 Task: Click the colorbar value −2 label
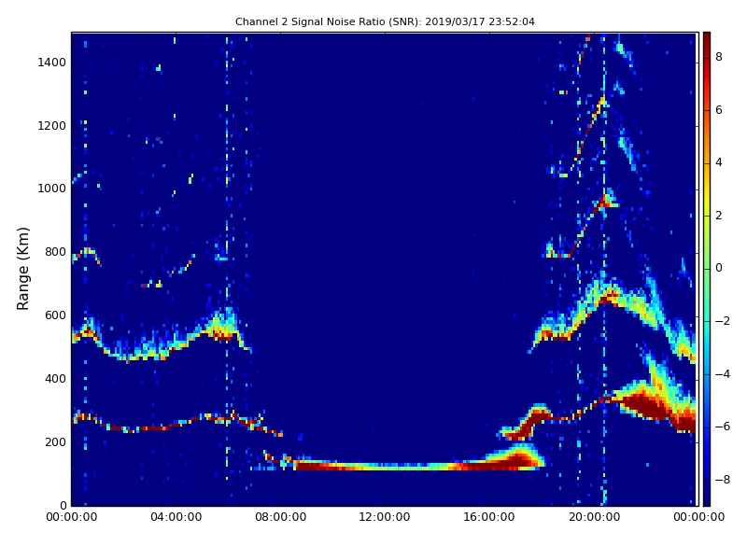[x=722, y=321]
